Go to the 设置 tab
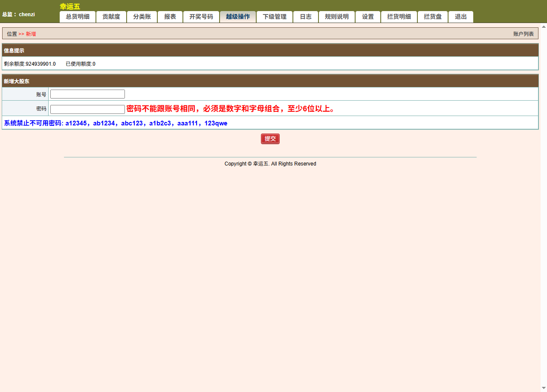 tap(368, 17)
